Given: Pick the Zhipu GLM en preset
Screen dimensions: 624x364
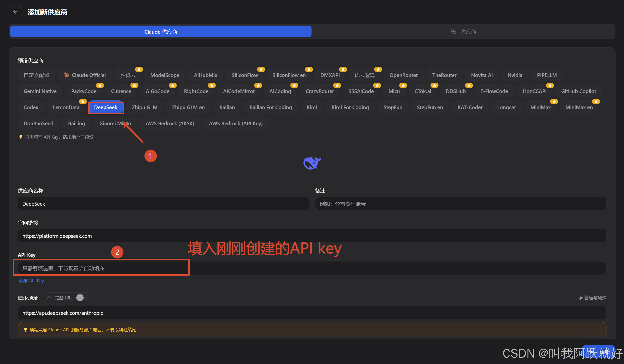Looking at the screenshot, I should click(188, 107).
